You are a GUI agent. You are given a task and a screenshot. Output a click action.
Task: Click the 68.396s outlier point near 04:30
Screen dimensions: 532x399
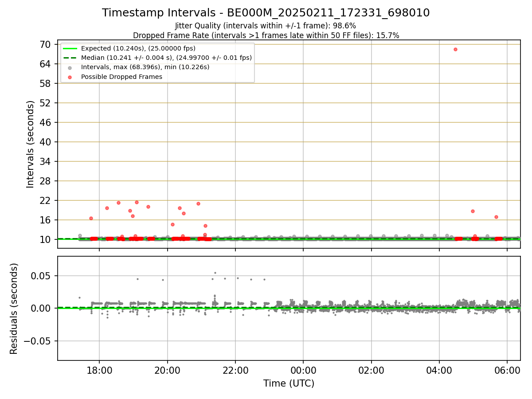(455, 49)
